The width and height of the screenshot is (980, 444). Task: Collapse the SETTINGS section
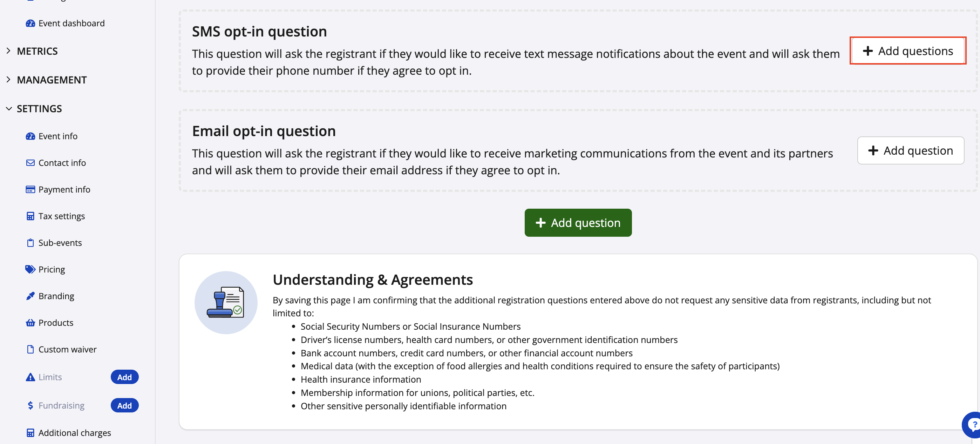[x=39, y=109]
